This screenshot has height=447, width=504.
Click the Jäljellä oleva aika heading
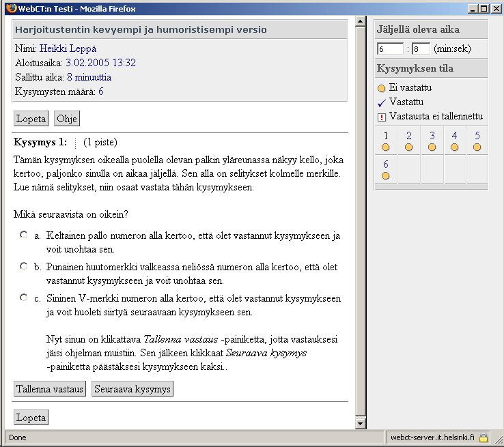point(418,29)
